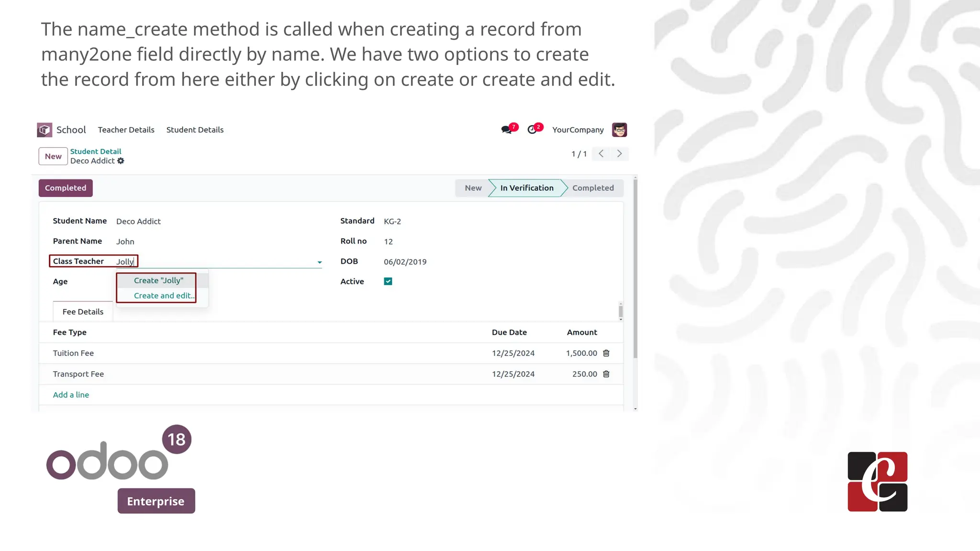
Task: Sort by the Fee Type column header
Action: coord(70,332)
